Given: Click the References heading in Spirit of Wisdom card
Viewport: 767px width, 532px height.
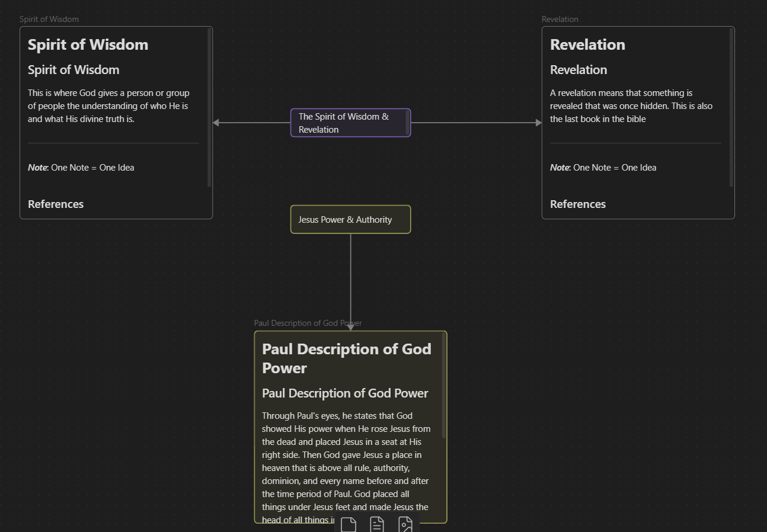Looking at the screenshot, I should [x=56, y=204].
